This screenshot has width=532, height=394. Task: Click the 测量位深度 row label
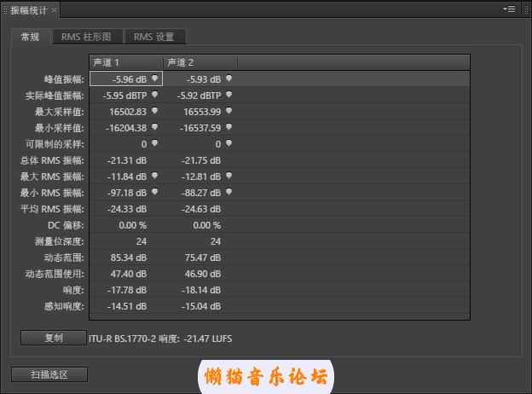60,241
